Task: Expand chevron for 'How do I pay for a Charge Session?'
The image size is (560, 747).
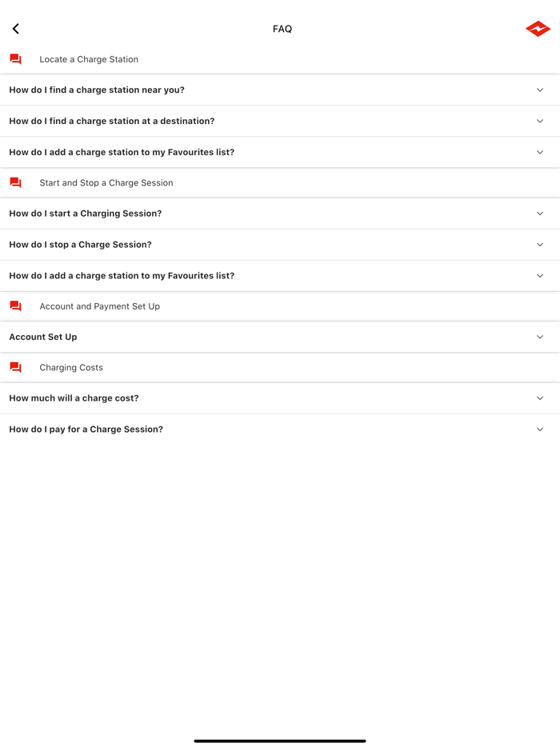Action: coord(540,429)
